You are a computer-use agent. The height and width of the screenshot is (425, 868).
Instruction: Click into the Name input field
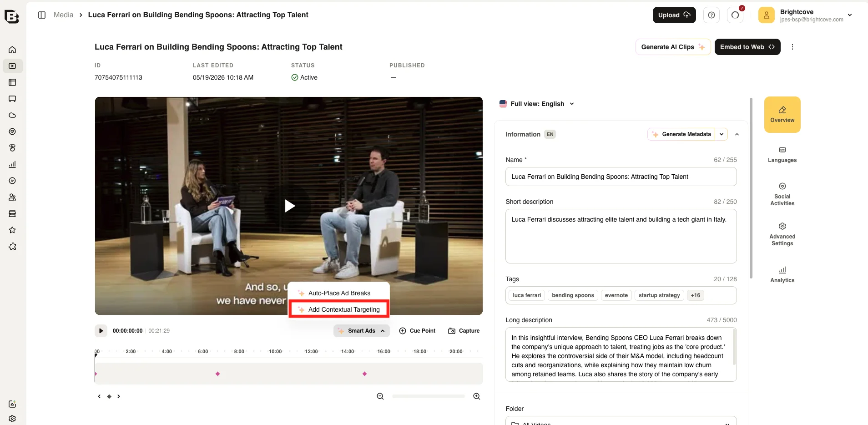click(621, 177)
